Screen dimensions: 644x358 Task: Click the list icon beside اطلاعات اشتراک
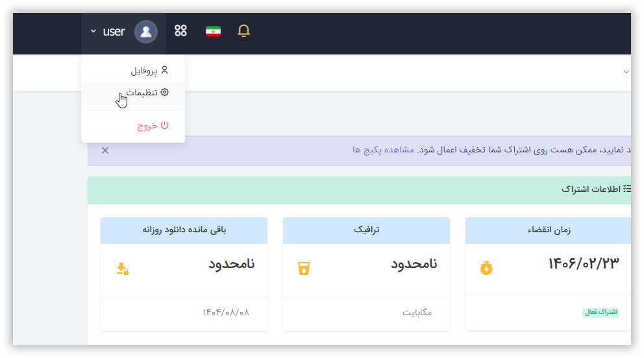point(626,189)
